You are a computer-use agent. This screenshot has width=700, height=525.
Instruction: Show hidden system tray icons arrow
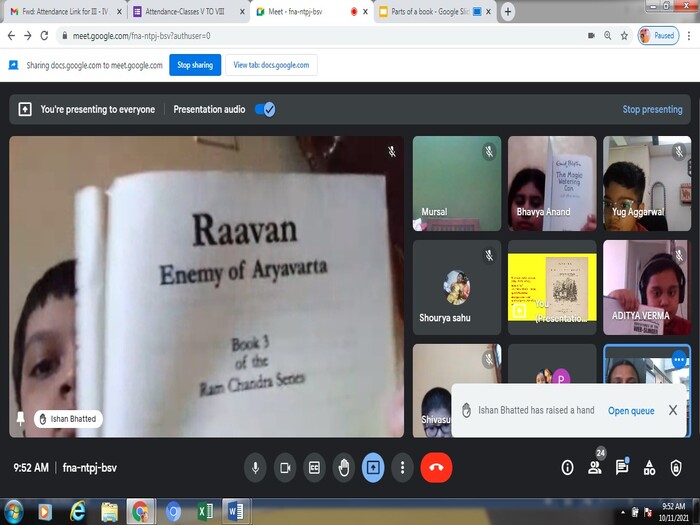pos(623,512)
